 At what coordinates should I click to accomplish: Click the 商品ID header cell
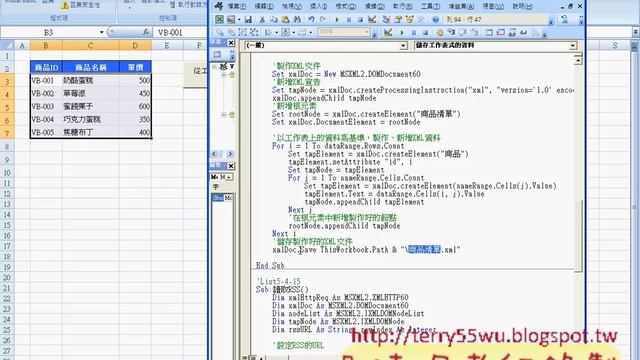point(46,67)
